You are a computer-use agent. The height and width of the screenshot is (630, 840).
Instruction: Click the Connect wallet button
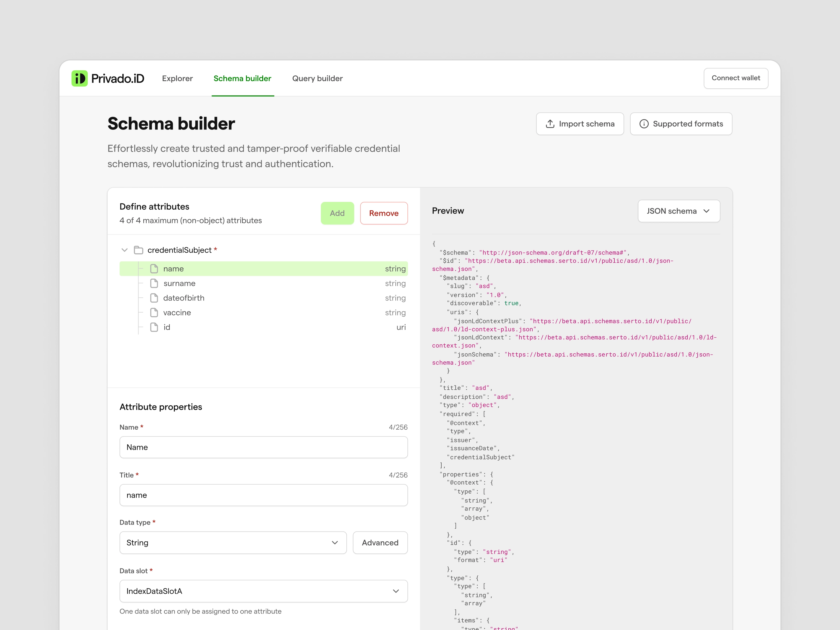(735, 78)
